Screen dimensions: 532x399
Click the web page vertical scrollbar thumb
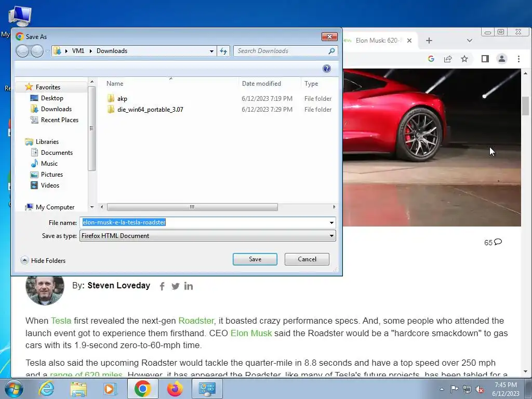[x=525, y=105]
